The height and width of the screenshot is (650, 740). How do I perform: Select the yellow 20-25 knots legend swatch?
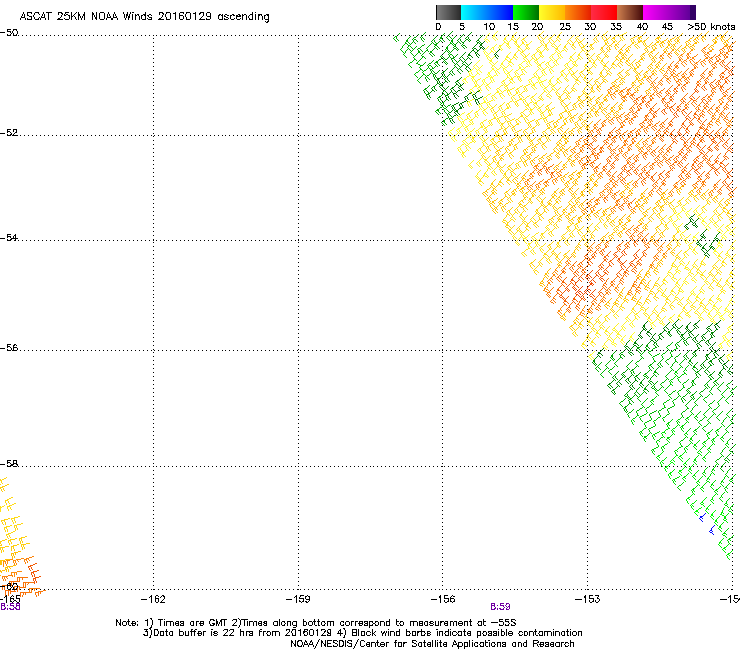(552, 12)
